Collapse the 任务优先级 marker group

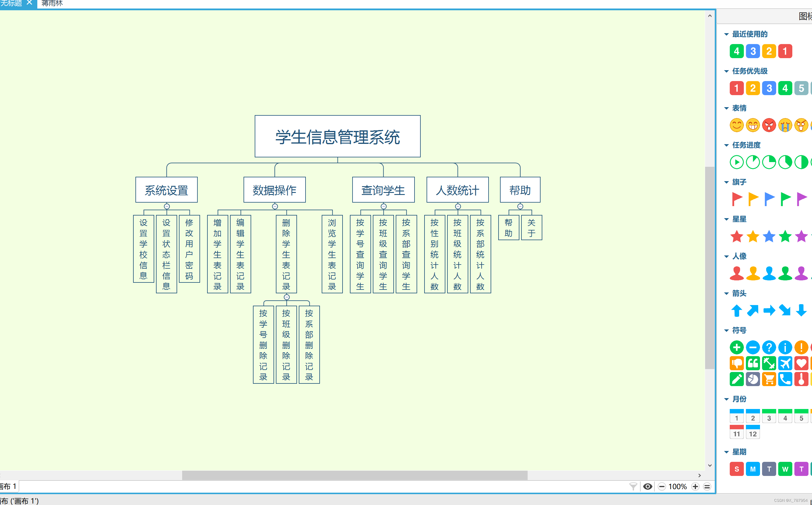pyautogui.click(x=726, y=71)
